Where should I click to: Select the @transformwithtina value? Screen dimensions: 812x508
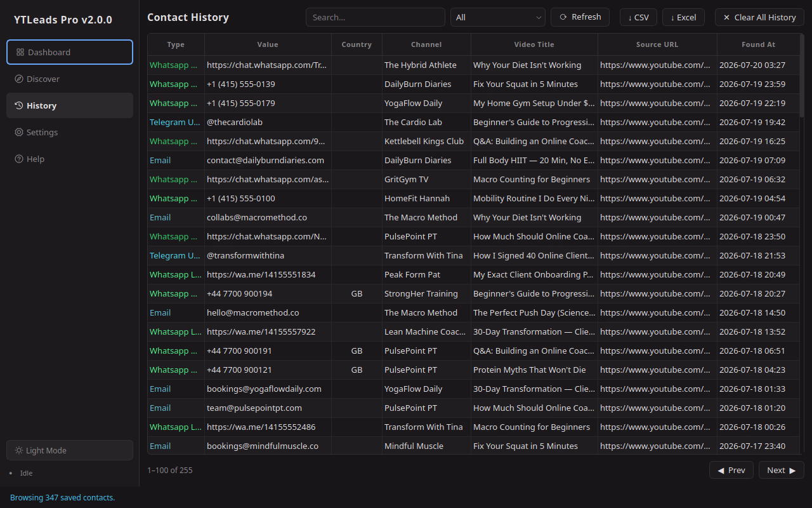point(268,255)
